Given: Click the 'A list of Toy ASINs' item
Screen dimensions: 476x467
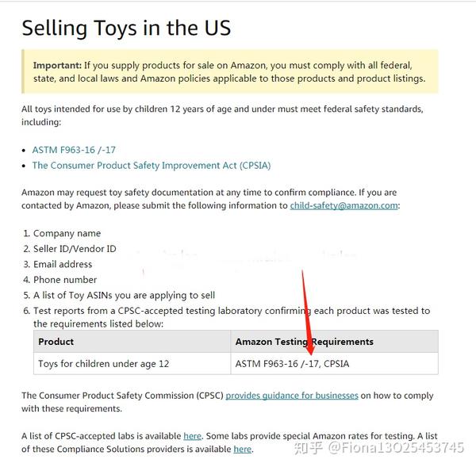Looking at the screenshot, I should tap(125, 295).
